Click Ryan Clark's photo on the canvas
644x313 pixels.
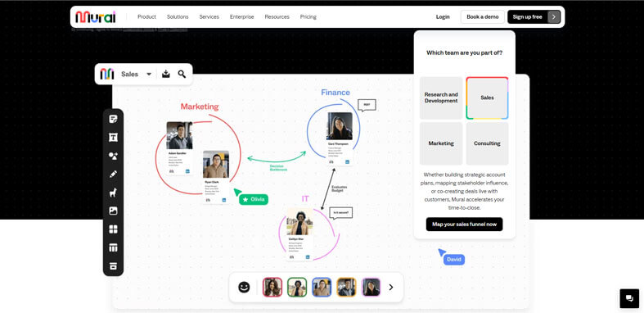pyautogui.click(x=216, y=164)
